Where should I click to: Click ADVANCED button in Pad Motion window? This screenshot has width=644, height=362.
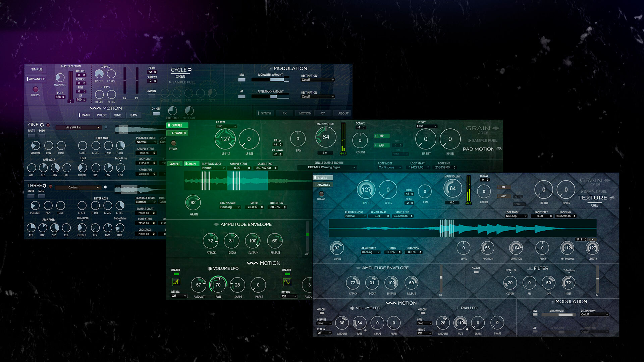click(178, 133)
